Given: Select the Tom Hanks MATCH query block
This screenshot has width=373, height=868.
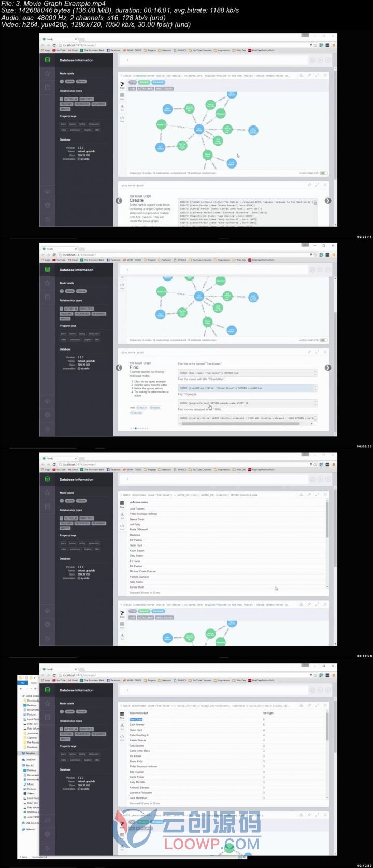Looking at the screenshot, I should pyautogui.click(x=247, y=373).
